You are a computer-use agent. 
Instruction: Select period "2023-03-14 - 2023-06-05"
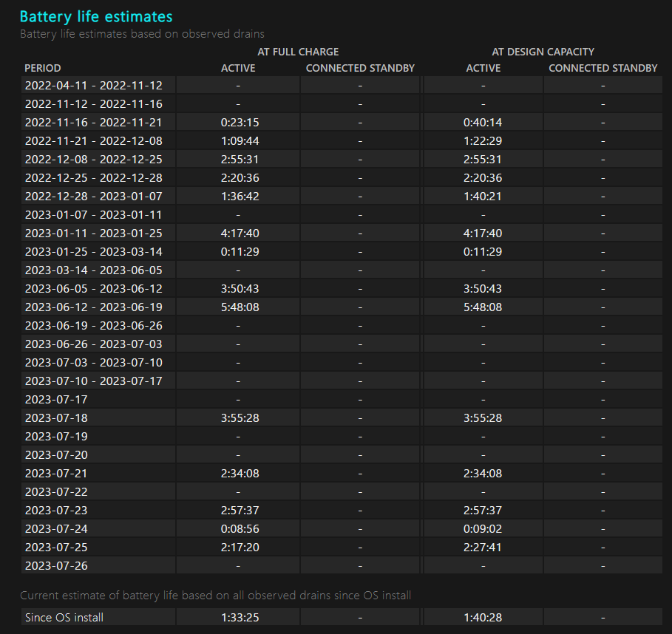point(93,270)
